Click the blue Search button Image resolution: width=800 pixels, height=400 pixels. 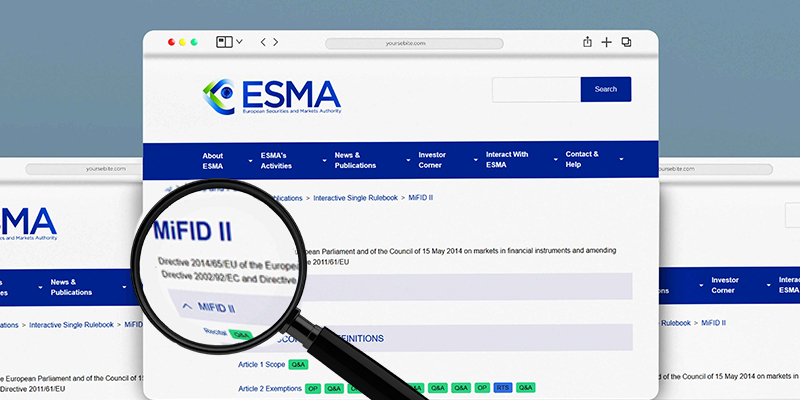click(x=606, y=89)
